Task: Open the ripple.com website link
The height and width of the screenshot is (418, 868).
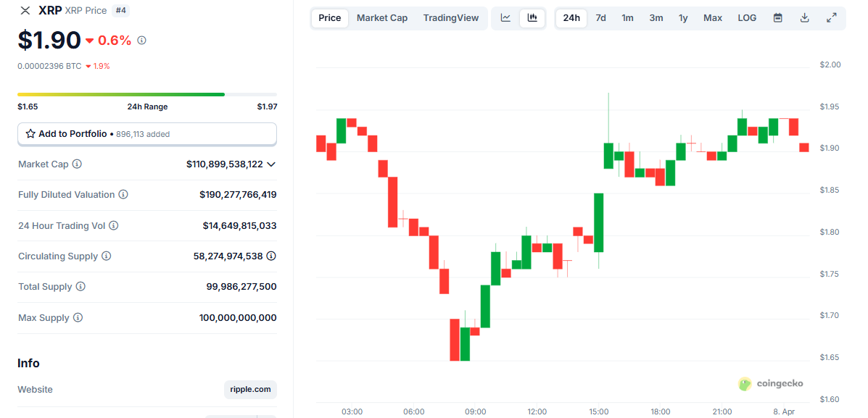Action: [x=250, y=390]
